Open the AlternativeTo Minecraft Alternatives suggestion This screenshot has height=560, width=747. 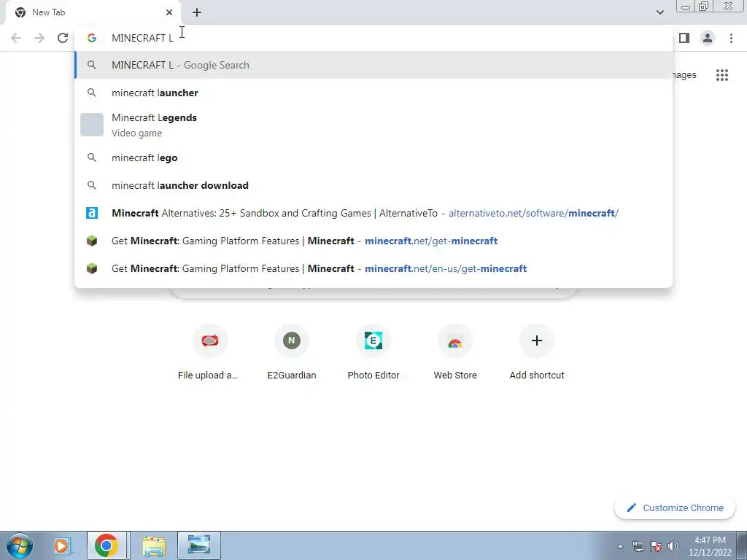(x=373, y=213)
